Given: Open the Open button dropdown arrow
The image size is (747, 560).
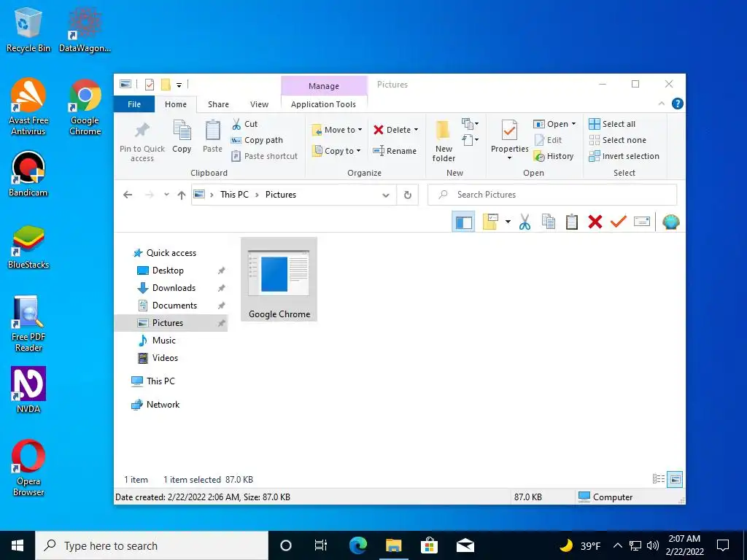Looking at the screenshot, I should [573, 124].
